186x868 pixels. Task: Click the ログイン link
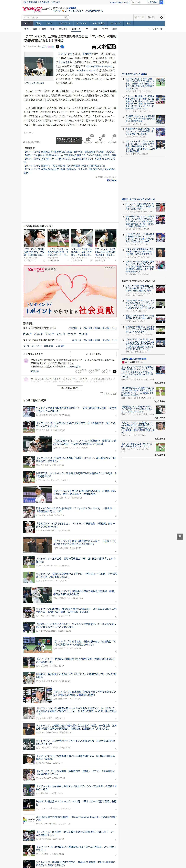pos(57,11)
